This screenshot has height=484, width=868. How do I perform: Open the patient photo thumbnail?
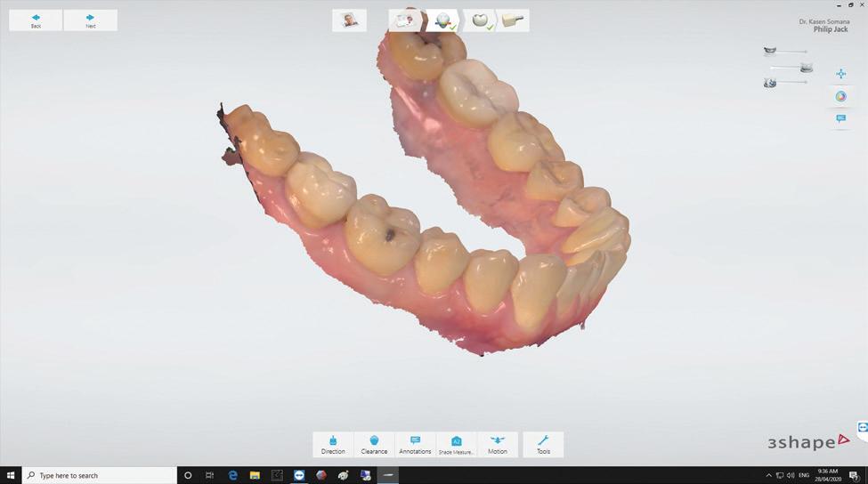349,20
